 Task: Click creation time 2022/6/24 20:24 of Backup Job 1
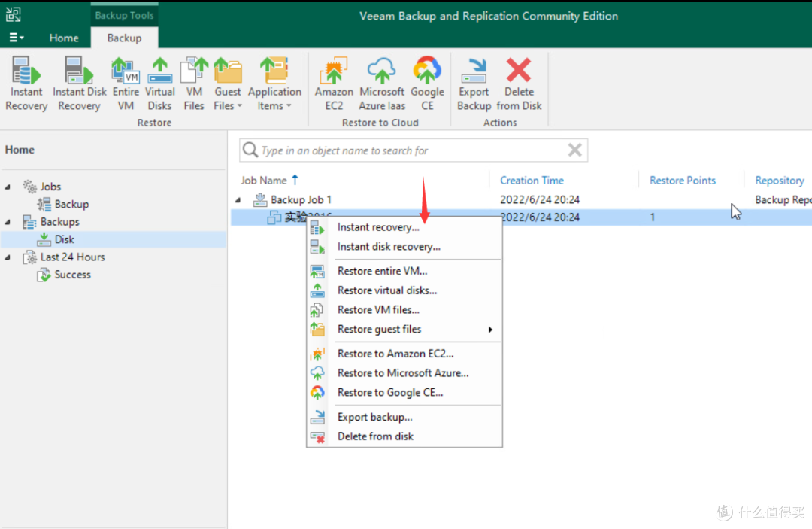pos(540,199)
